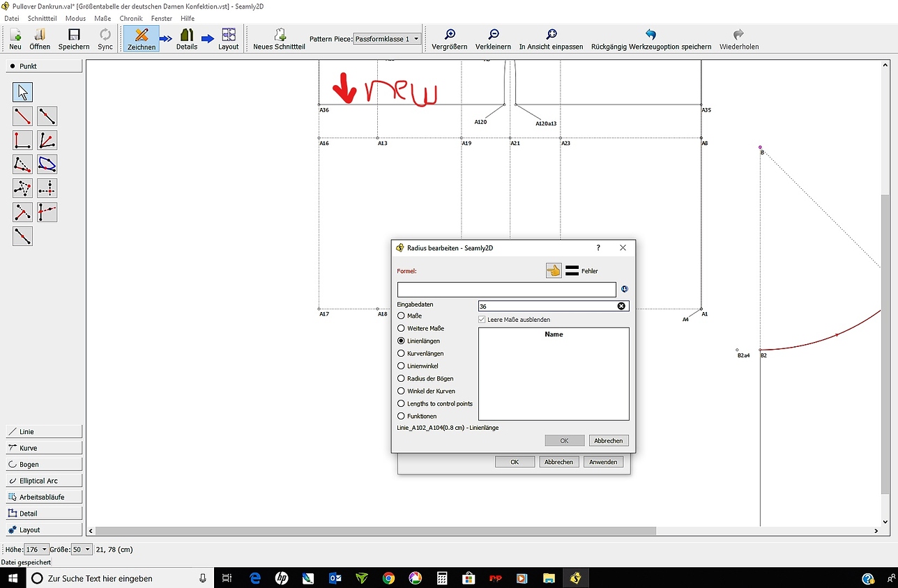Select the point-at-distance-and-angle tool
The image size is (898, 588).
(x=22, y=116)
